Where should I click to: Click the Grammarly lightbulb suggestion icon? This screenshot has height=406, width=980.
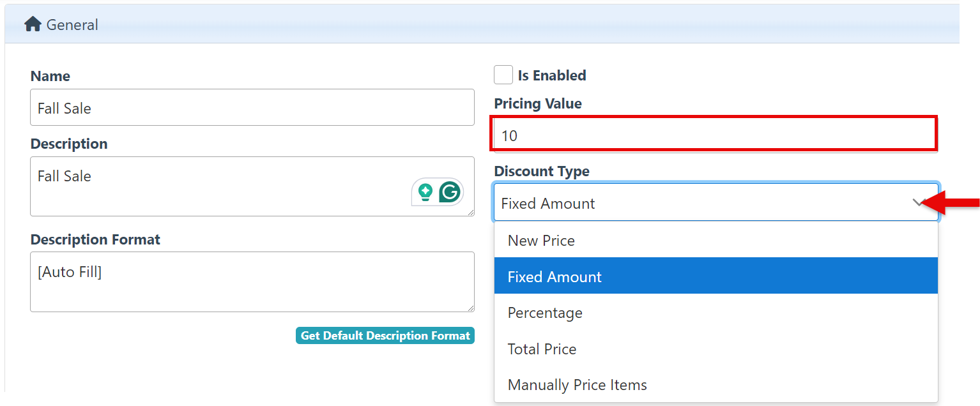click(425, 192)
